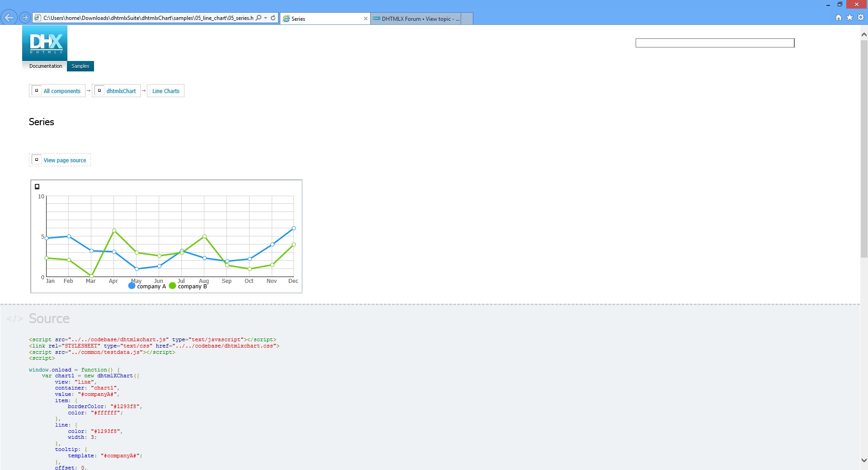868x470 pixels.
Task: Click company A data point for Dec
Action: pos(294,228)
